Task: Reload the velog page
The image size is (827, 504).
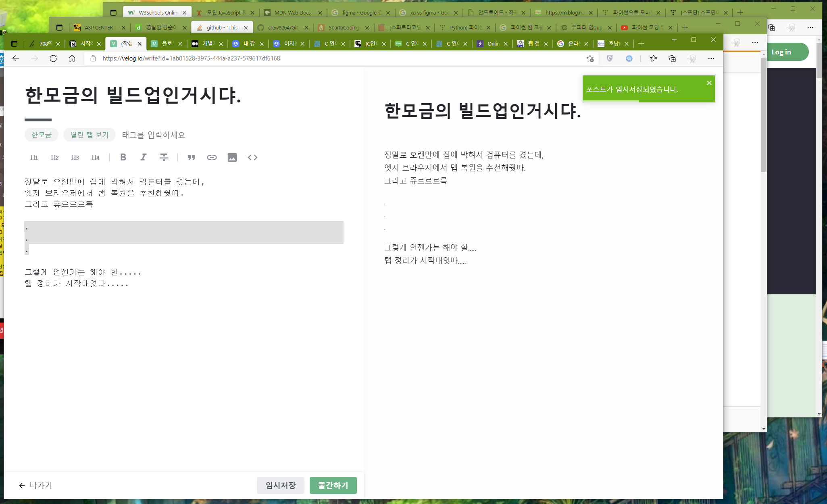Action: [x=53, y=58]
